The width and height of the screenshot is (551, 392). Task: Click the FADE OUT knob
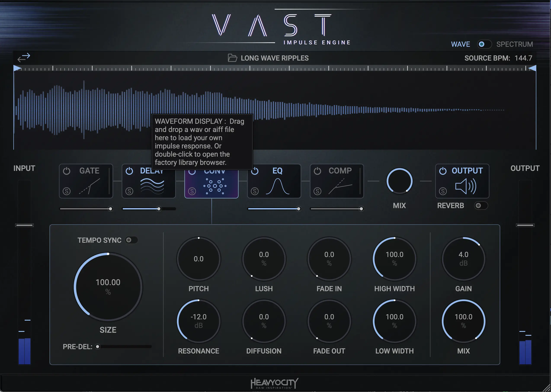point(329,321)
